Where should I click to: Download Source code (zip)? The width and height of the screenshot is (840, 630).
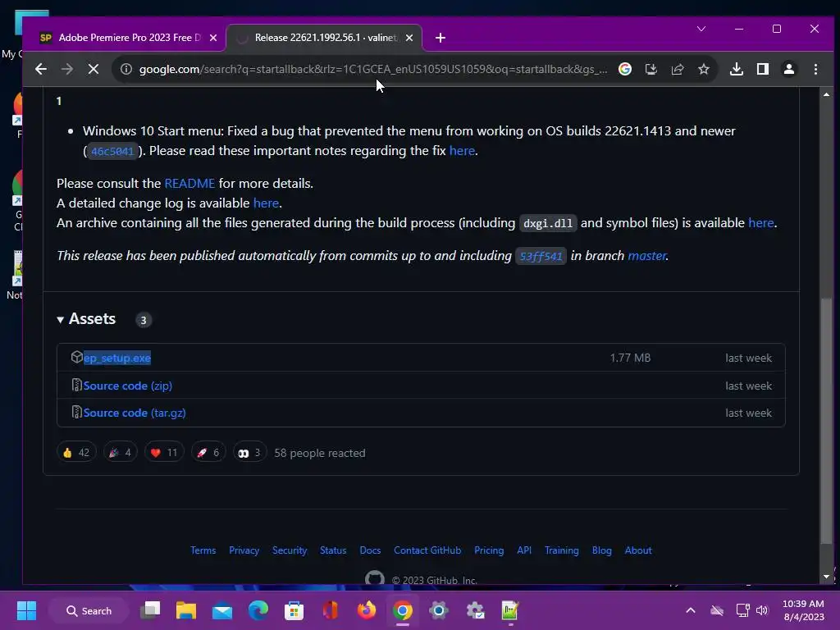tap(127, 386)
